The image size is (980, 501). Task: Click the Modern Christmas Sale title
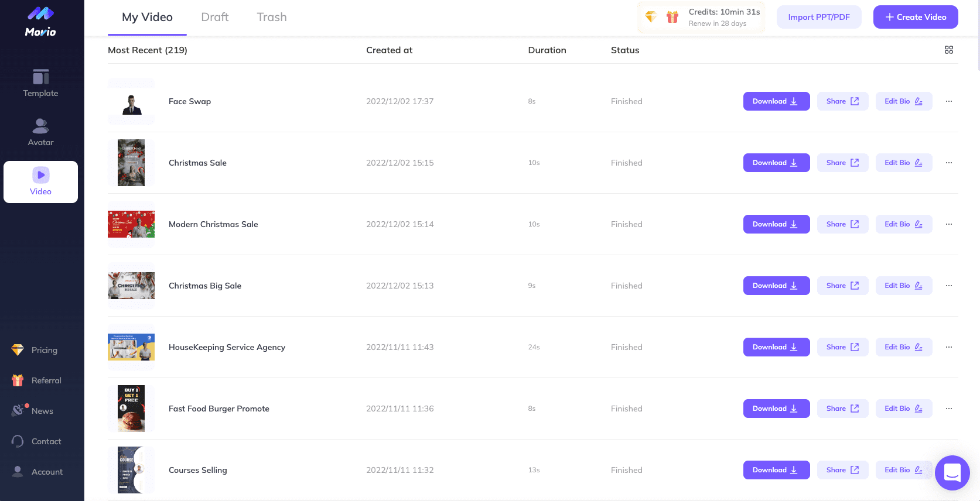tap(213, 224)
